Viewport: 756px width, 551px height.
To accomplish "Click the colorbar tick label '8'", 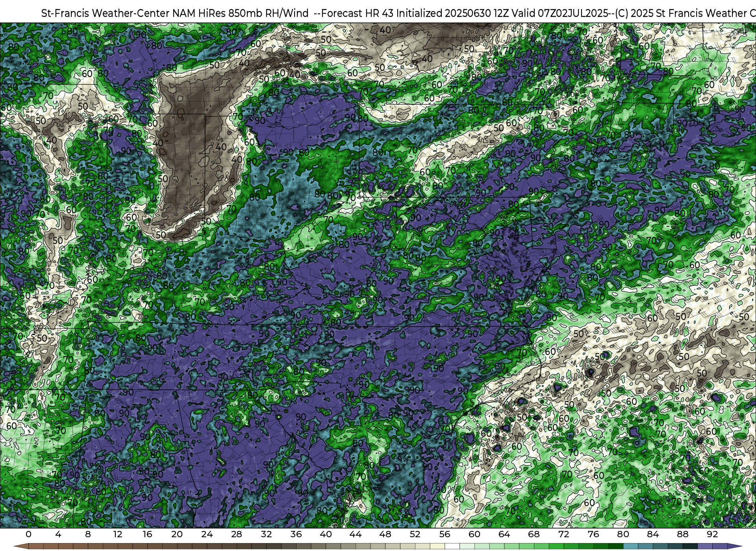I will (88, 534).
